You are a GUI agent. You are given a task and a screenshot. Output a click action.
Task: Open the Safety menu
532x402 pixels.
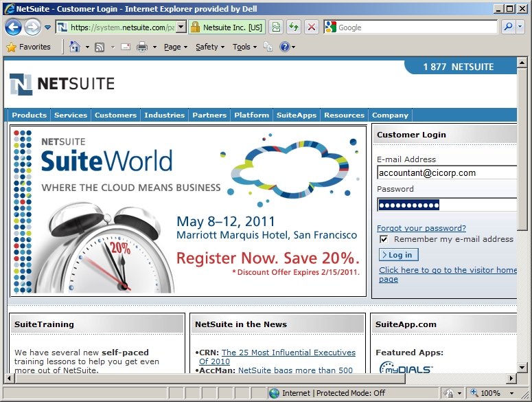coord(210,47)
